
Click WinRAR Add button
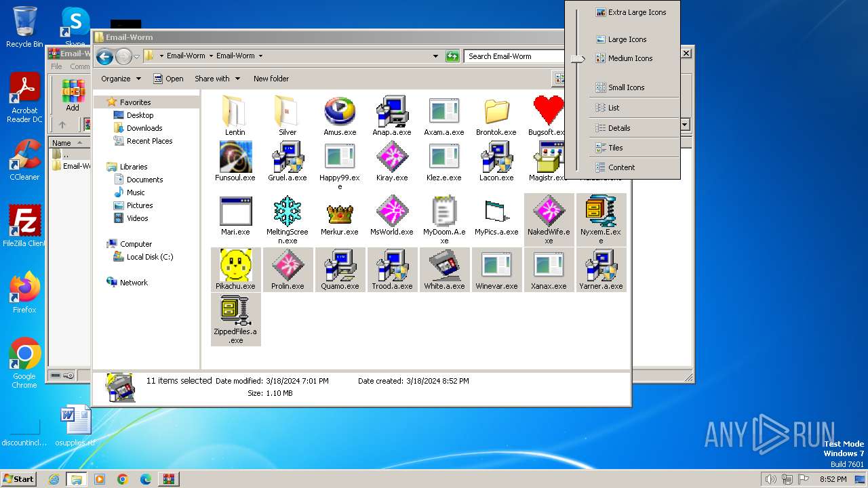tap(73, 96)
